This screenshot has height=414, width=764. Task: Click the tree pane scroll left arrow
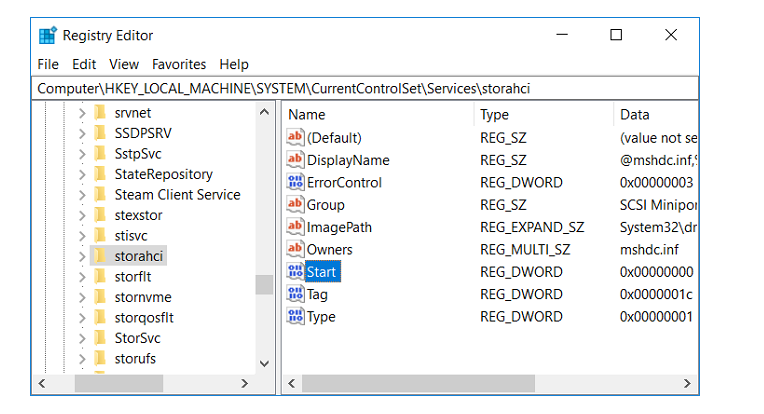tap(42, 383)
